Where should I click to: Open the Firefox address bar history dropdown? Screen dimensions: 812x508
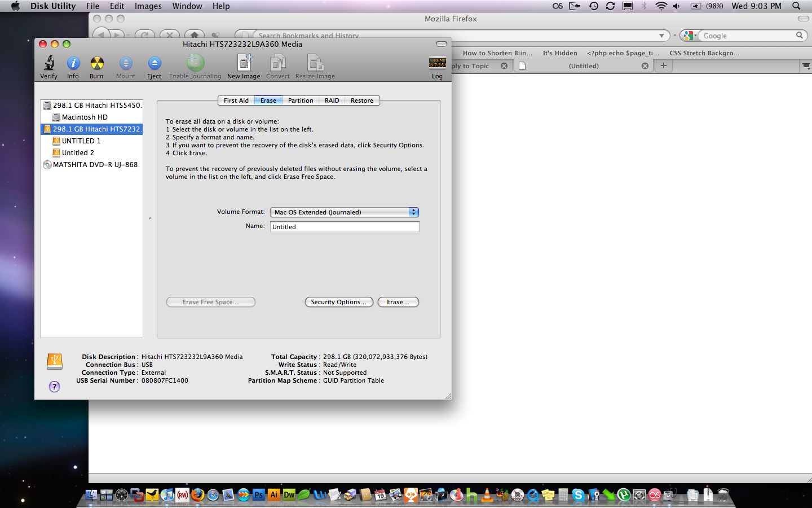point(661,36)
